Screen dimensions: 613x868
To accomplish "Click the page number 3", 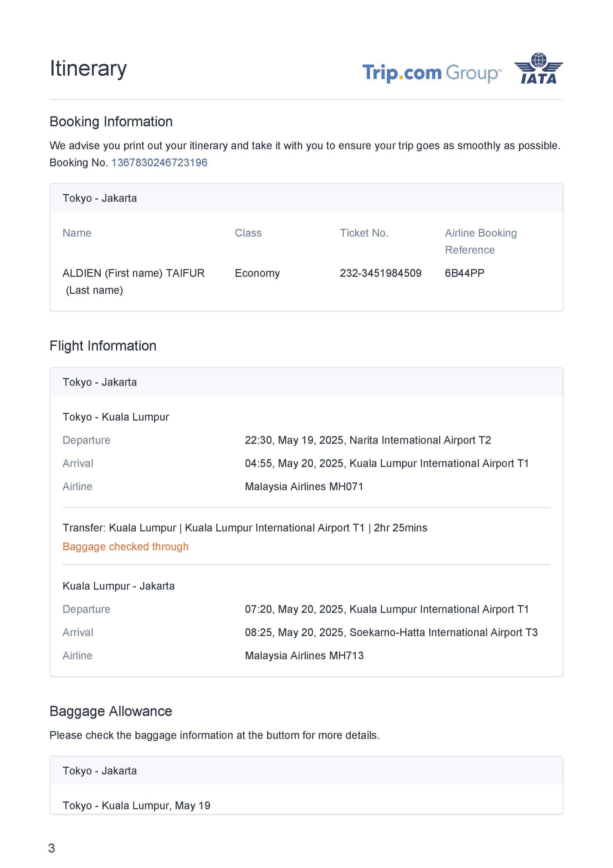I will [x=52, y=848].
